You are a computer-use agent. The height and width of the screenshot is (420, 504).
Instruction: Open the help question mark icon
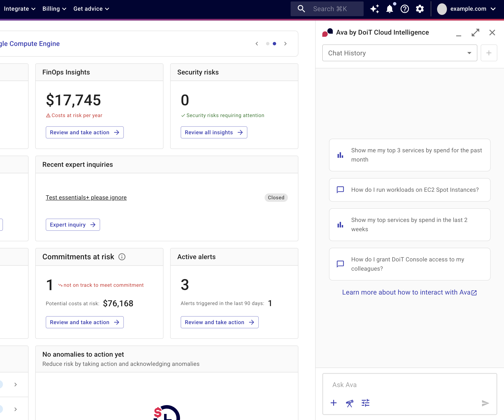(x=405, y=9)
